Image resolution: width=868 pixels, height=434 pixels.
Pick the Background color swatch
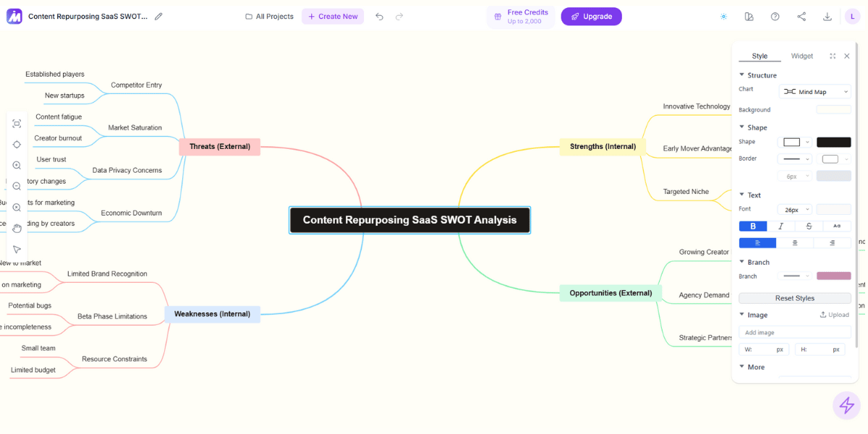tap(834, 109)
